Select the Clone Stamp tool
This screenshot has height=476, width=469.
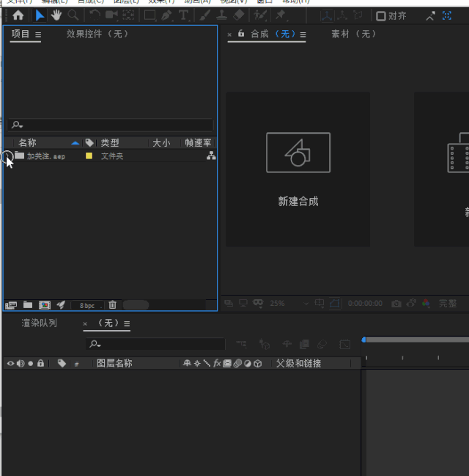coord(222,15)
